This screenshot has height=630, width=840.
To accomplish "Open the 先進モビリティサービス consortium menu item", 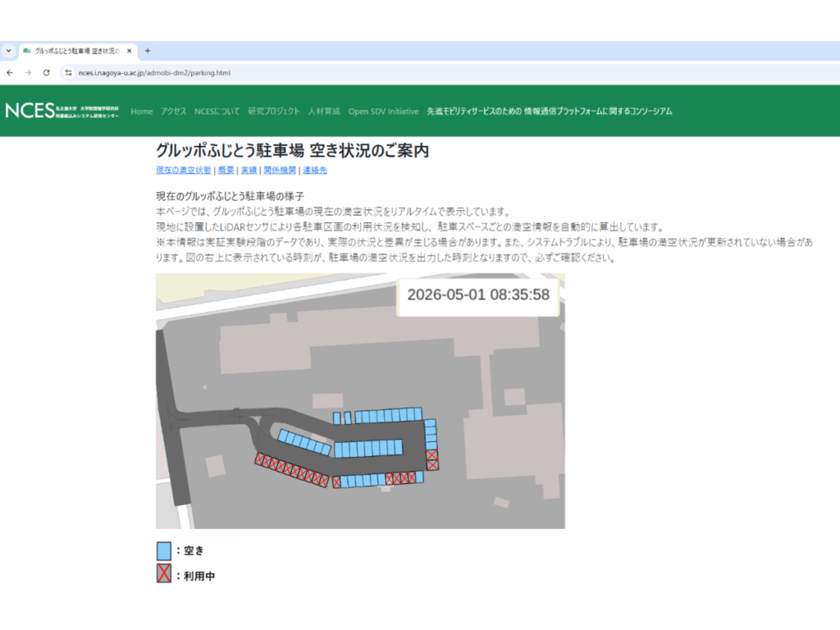I will click(x=549, y=112).
